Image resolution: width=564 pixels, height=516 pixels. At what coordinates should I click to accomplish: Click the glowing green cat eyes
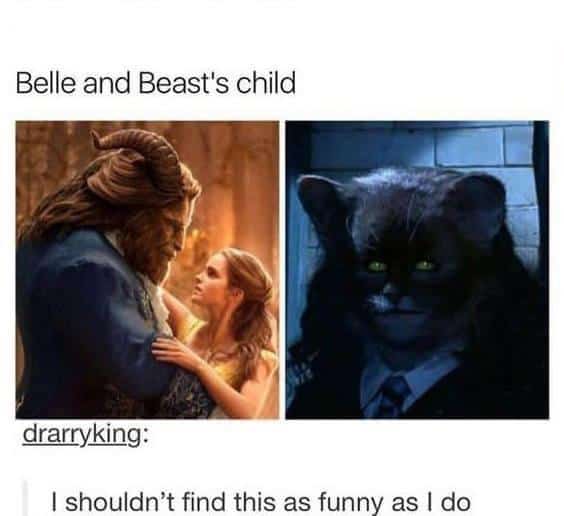coord(400,266)
